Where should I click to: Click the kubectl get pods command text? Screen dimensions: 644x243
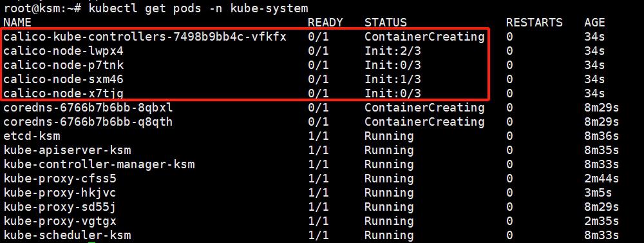coord(198,8)
